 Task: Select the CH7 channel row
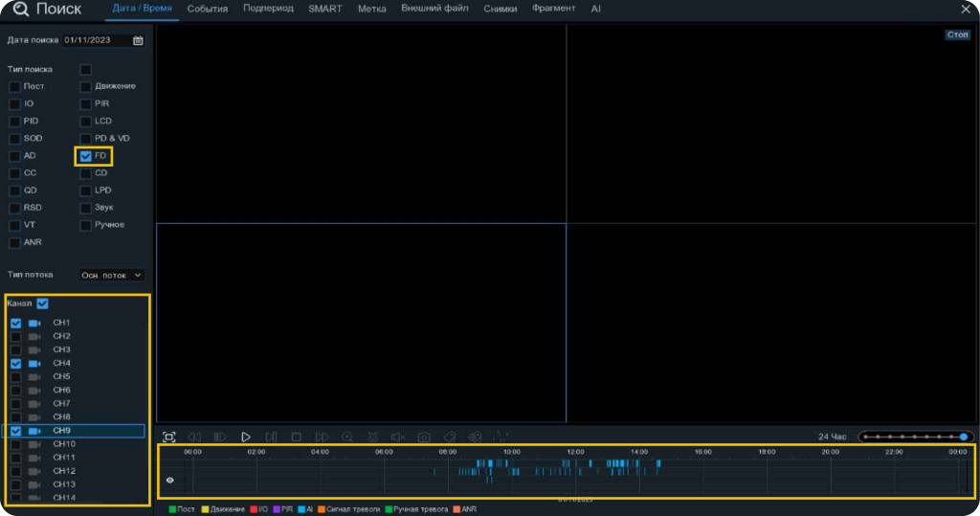tap(75, 404)
